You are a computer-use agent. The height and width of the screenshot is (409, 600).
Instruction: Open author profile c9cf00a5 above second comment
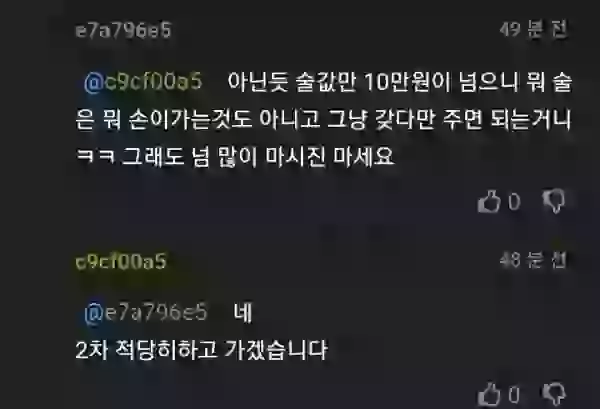[x=121, y=262]
